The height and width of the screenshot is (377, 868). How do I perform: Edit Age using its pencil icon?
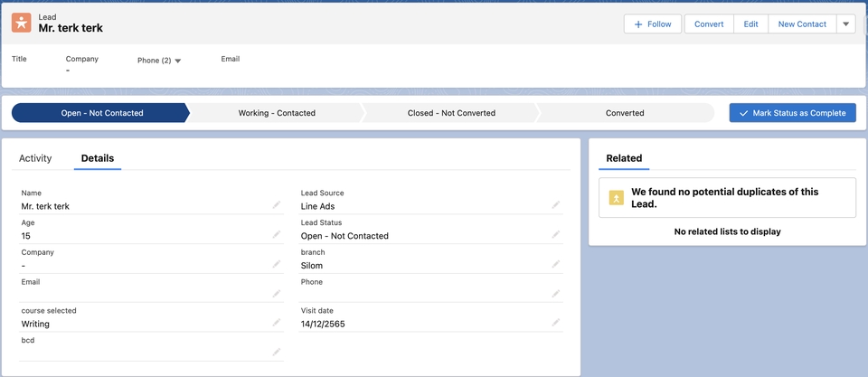277,235
